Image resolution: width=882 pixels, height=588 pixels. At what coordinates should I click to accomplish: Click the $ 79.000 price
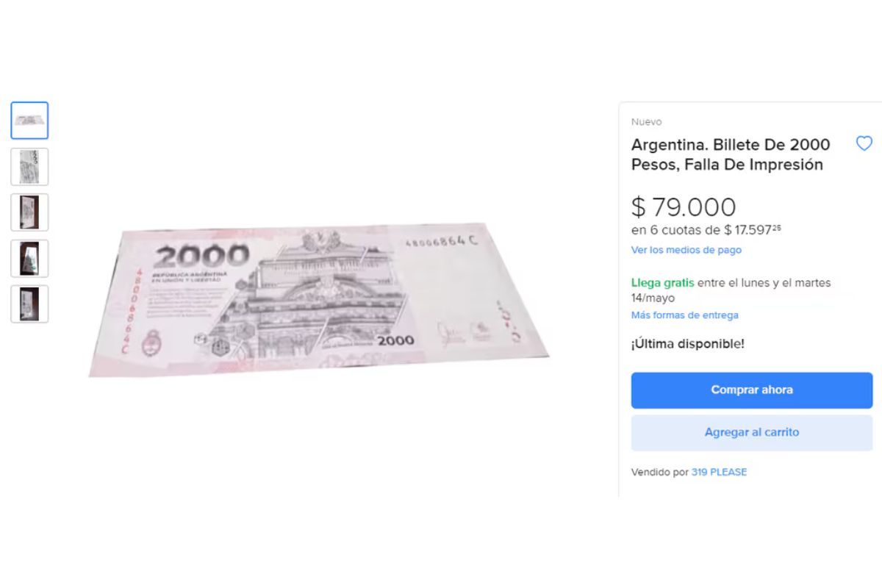[684, 207]
